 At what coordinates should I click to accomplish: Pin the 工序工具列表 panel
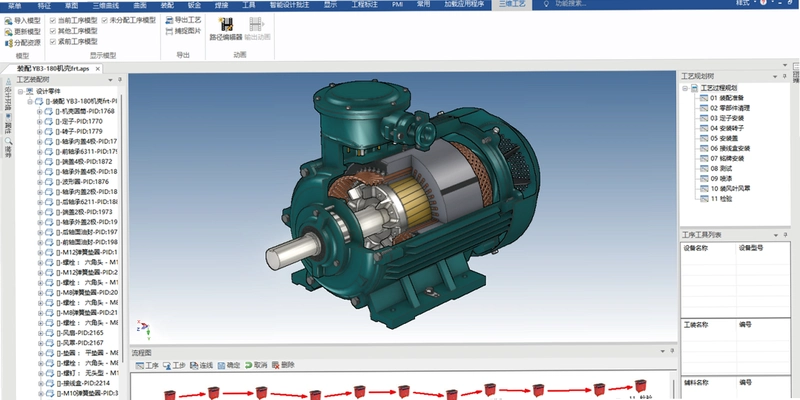click(785, 235)
